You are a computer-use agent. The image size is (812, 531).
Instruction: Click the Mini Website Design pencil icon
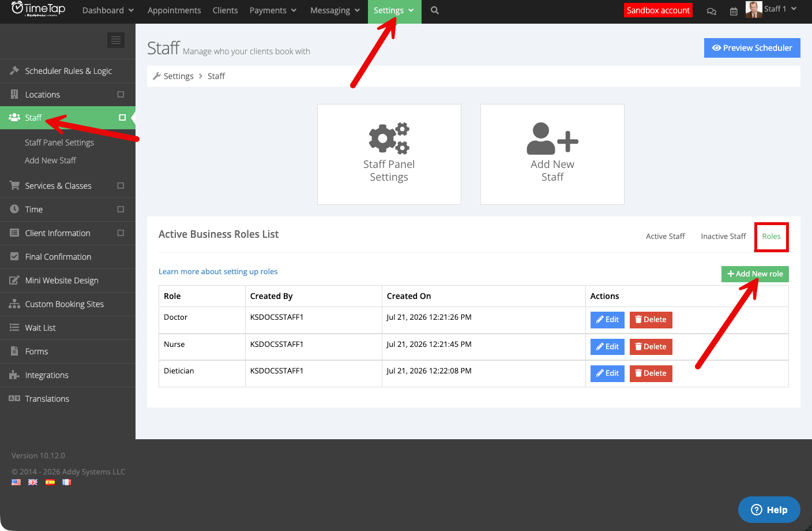[x=14, y=280]
